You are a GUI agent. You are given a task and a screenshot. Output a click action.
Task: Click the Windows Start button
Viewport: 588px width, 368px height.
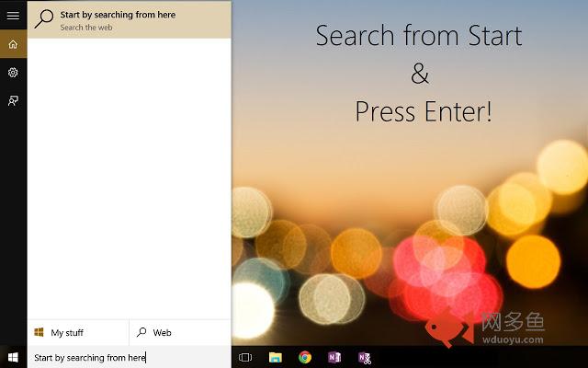coord(13,357)
